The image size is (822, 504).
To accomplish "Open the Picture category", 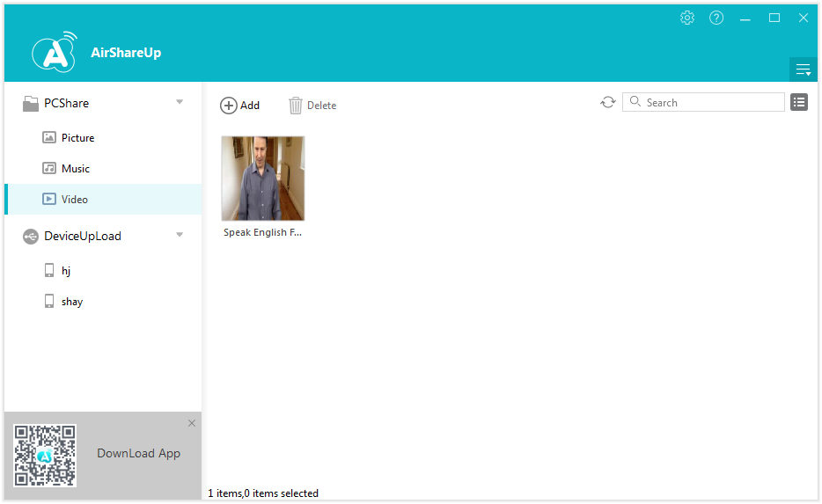I will click(103, 138).
